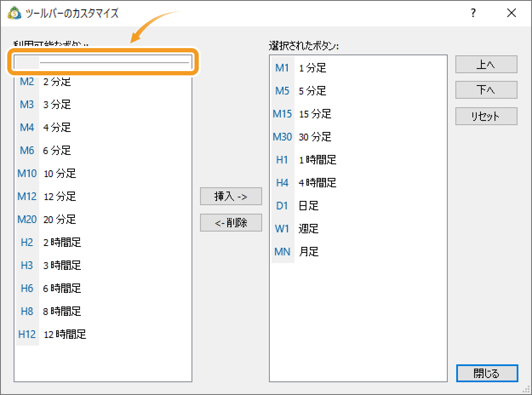Select the 5 分足 label in selected buttons
The width and height of the screenshot is (532, 395).
pos(312,91)
